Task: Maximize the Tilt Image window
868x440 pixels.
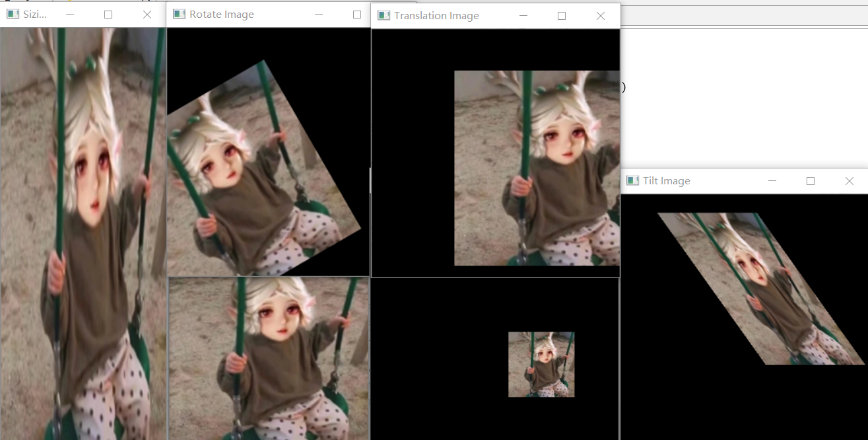Action: [x=811, y=181]
